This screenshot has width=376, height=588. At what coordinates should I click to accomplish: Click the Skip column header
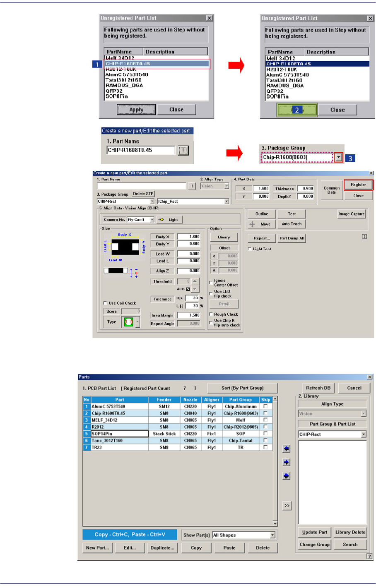click(265, 400)
